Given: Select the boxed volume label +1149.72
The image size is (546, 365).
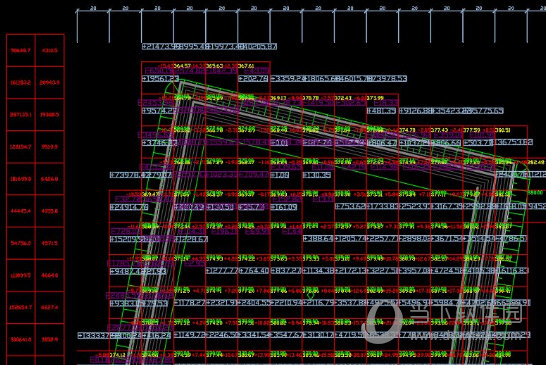Looking at the screenshot, I should (x=189, y=335).
